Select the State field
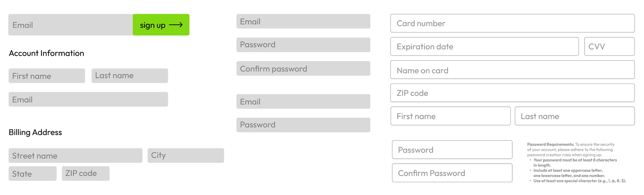This screenshot has height=195, width=644. (33, 173)
